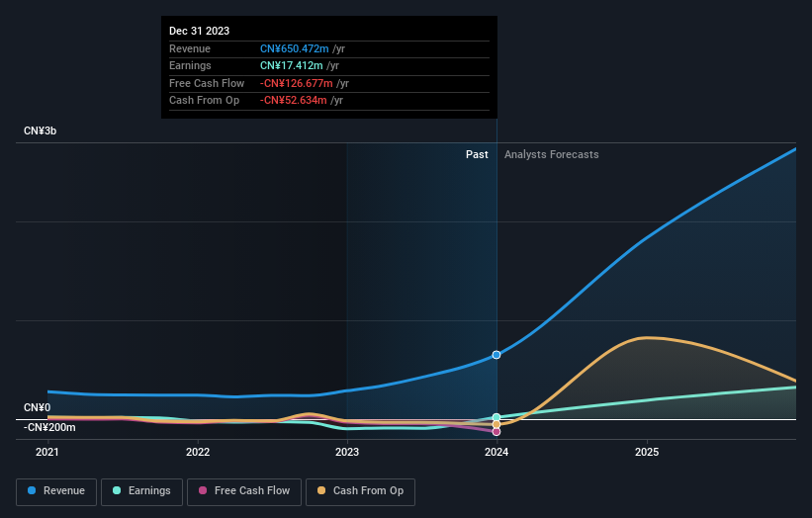Toggle the Earnings legend series
The width and height of the screenshot is (812, 518).
click(x=141, y=491)
